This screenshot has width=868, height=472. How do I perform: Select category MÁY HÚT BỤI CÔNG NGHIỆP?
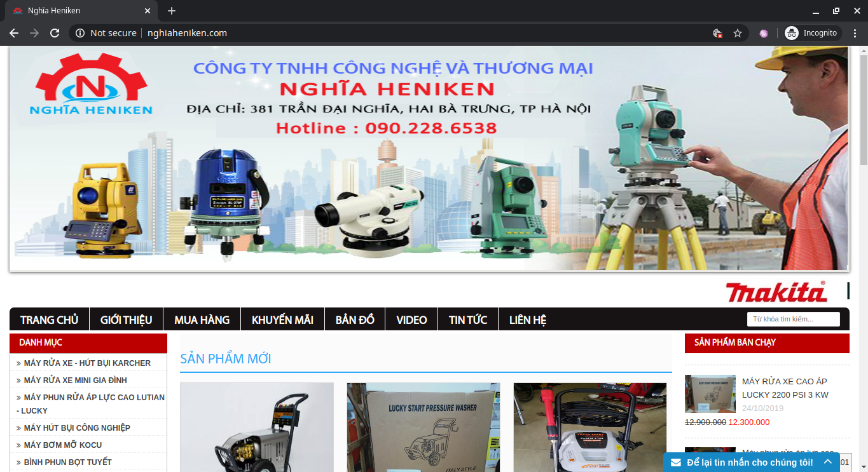tap(77, 428)
